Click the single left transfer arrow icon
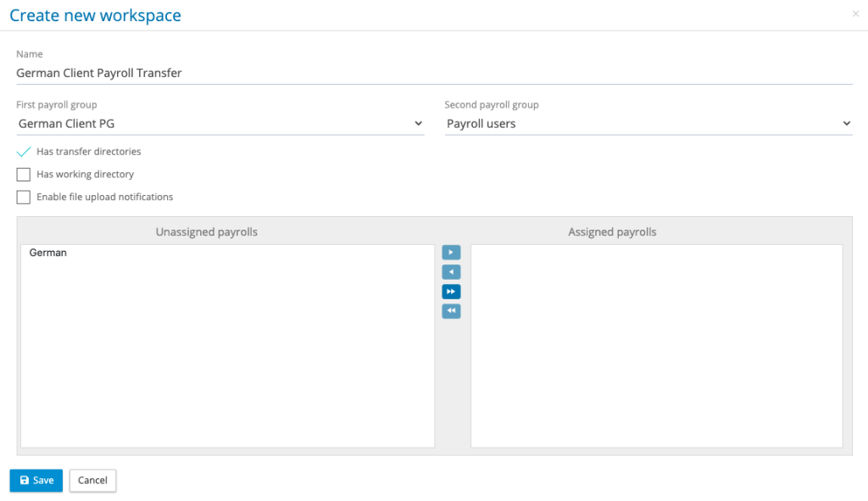This screenshot has width=868, height=501. tap(451, 271)
